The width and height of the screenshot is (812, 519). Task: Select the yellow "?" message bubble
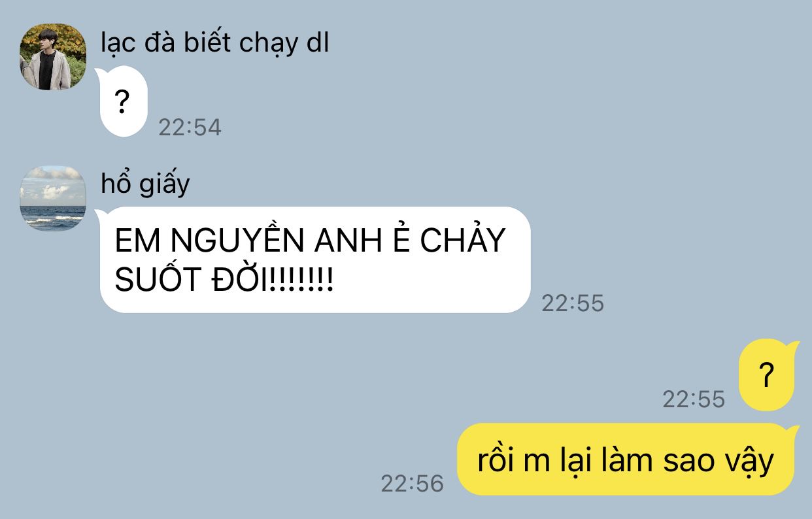[x=768, y=375]
